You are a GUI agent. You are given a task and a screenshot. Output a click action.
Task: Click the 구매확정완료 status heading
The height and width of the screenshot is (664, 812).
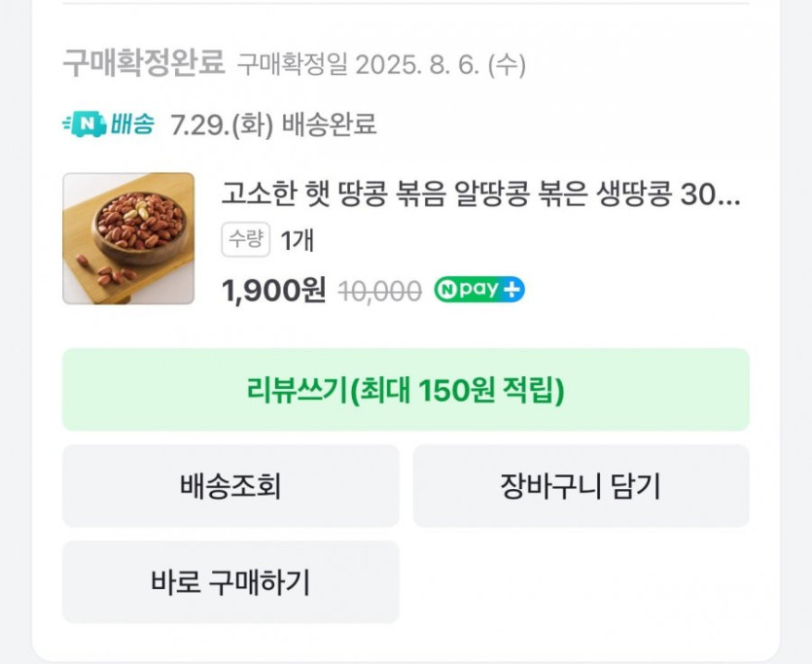144,65
